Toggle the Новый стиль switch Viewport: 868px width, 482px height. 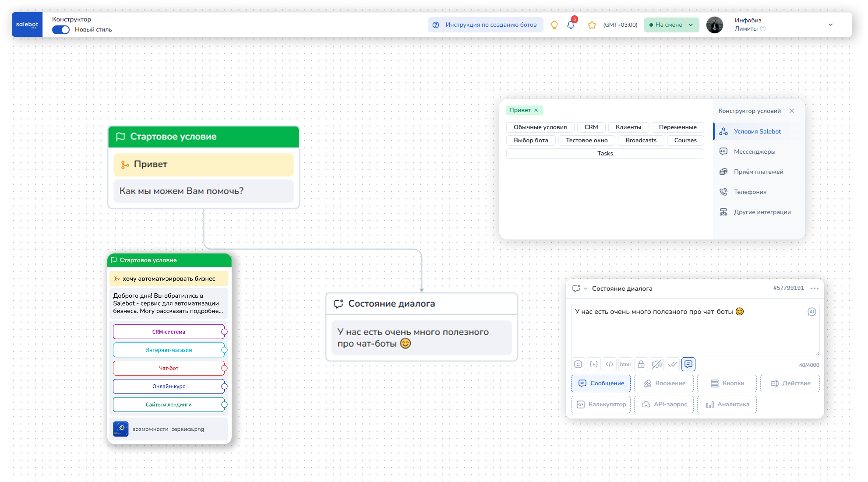click(x=61, y=30)
